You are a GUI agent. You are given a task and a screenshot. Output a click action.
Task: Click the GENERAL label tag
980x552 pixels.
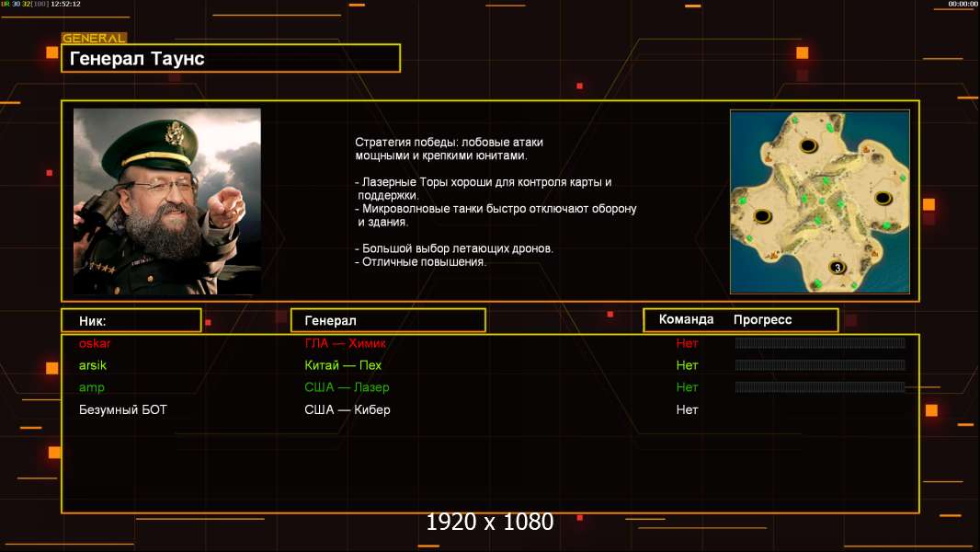[x=94, y=38]
